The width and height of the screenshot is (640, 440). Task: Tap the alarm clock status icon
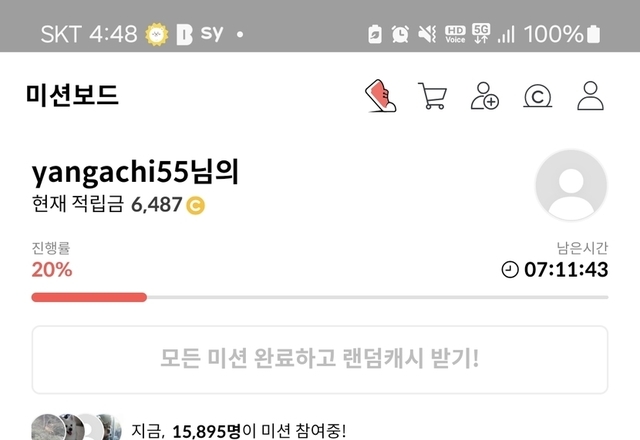coord(400,34)
